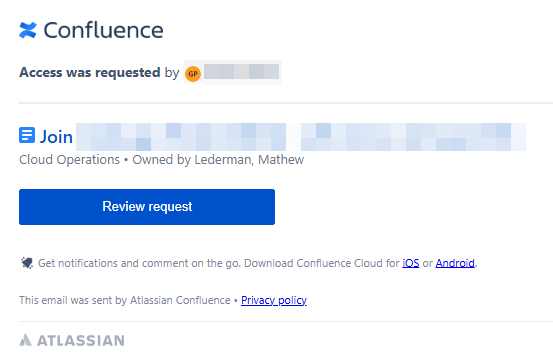
Task: Open the Android download link
Action: [x=455, y=263]
